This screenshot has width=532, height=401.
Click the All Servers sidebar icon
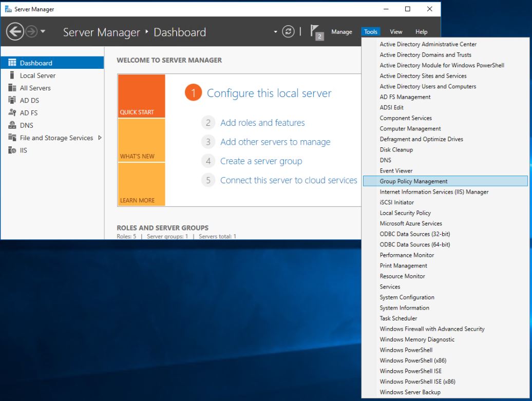pos(12,88)
